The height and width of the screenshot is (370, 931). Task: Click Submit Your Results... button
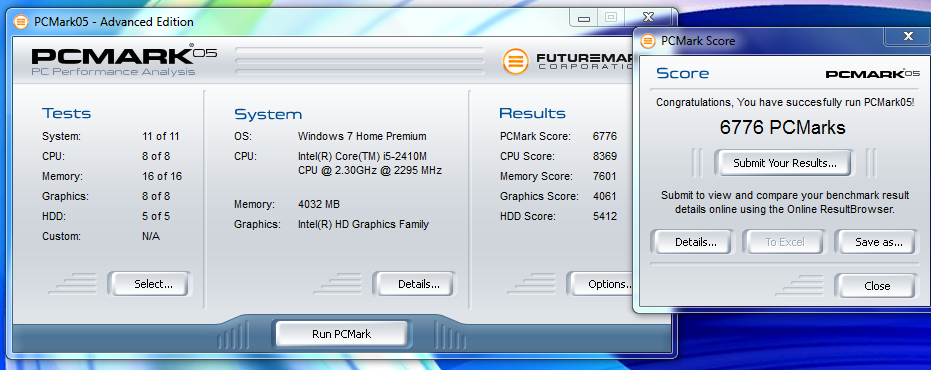point(784,163)
